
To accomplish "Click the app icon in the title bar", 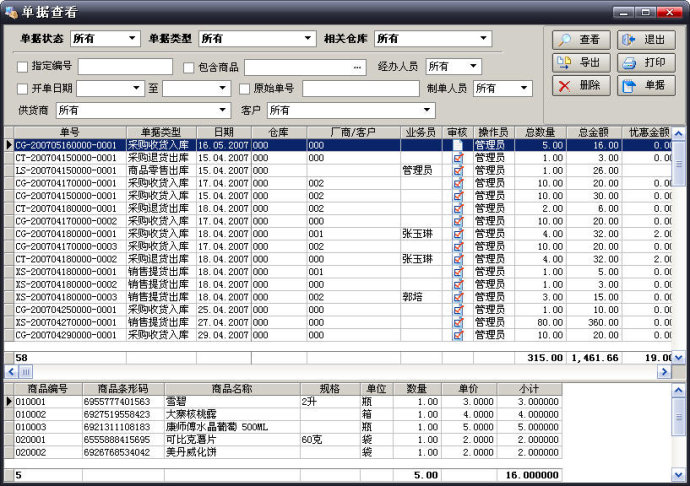I will (11, 12).
